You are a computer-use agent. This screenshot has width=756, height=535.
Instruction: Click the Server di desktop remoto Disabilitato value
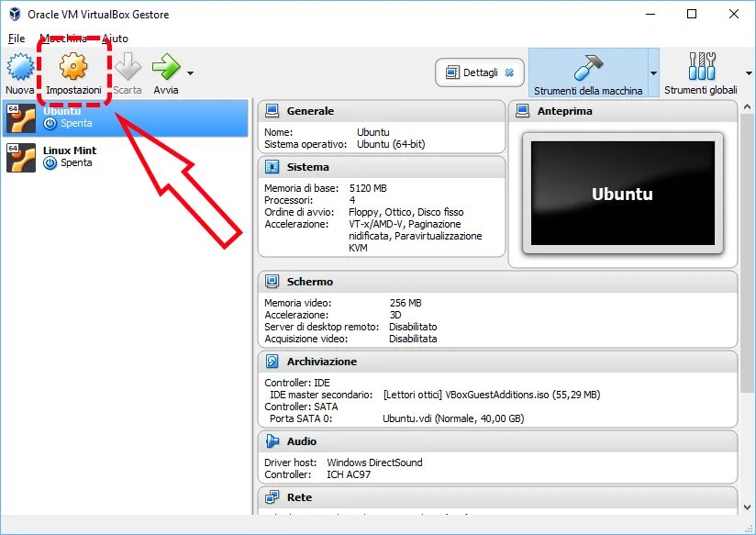coord(413,327)
